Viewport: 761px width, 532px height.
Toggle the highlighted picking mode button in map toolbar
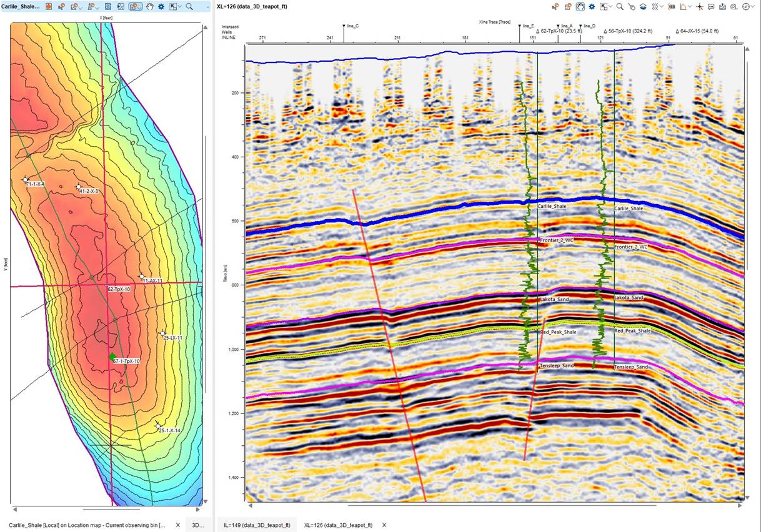click(x=136, y=7)
